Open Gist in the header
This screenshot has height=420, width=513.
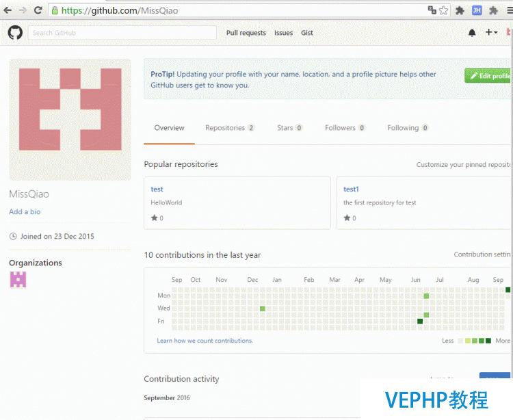pyautogui.click(x=307, y=33)
